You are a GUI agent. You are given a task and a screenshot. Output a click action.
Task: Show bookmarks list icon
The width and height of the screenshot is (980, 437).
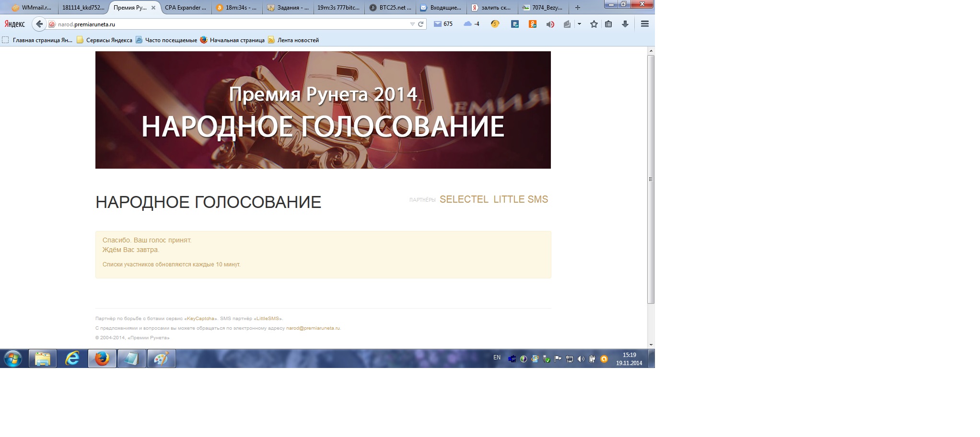click(x=608, y=24)
